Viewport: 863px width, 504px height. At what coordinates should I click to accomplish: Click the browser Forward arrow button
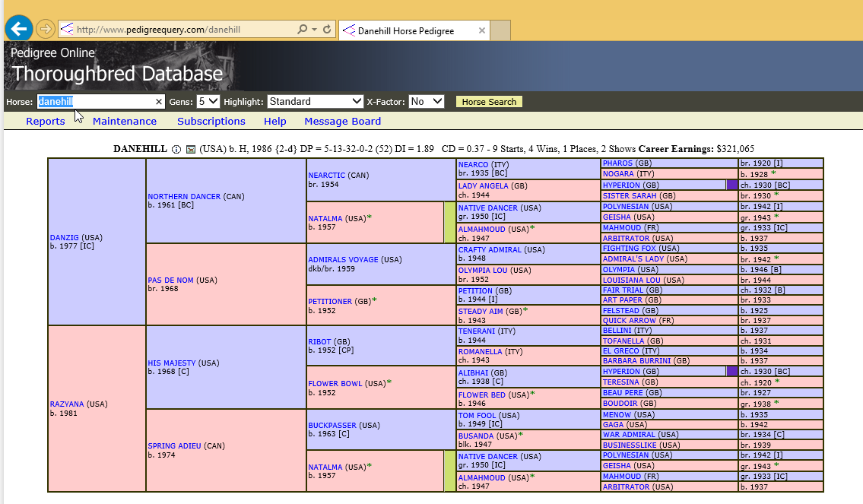point(45,30)
